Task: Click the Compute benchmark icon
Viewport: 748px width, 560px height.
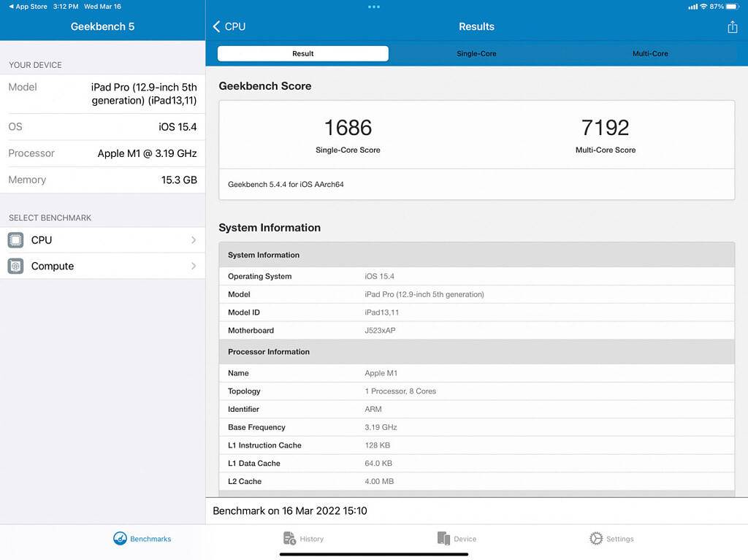Action: point(15,266)
